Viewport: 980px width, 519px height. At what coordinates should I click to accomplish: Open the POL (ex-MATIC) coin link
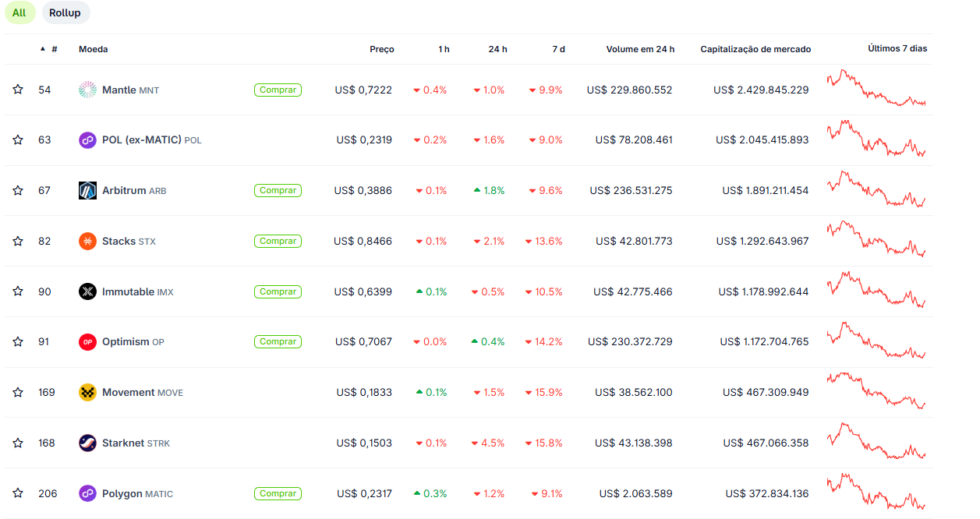pyautogui.click(x=151, y=140)
